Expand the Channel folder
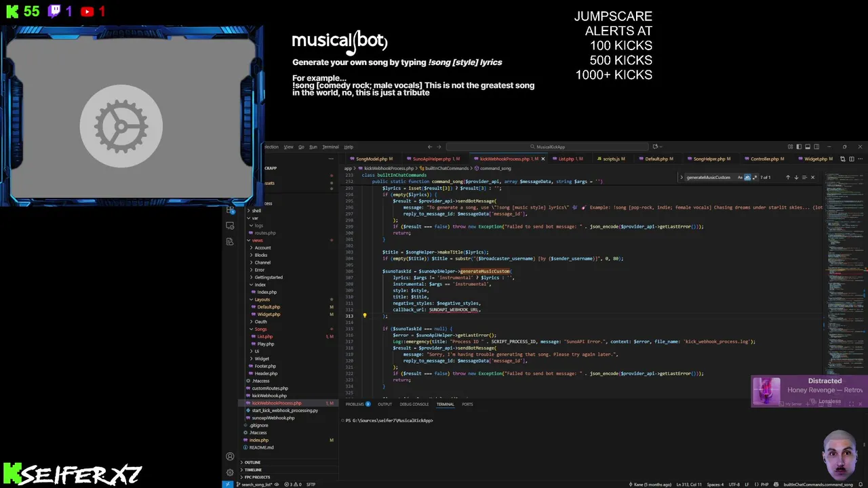The height and width of the screenshot is (488, 868). tap(262, 262)
